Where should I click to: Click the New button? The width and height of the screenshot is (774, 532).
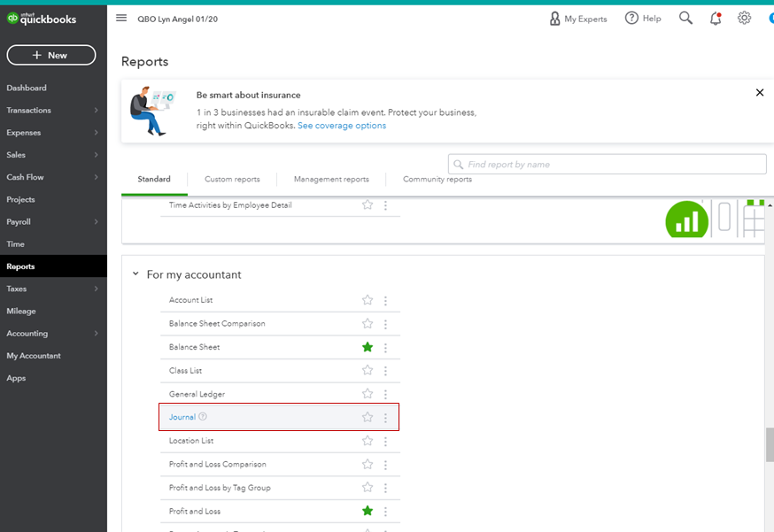click(51, 55)
